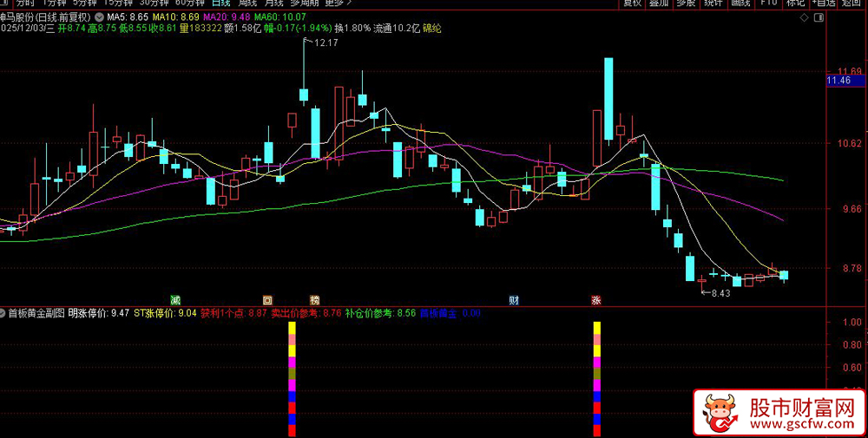The width and height of the screenshot is (868, 438).
Task: Click the 11.69 price axis label
Action: (x=850, y=71)
